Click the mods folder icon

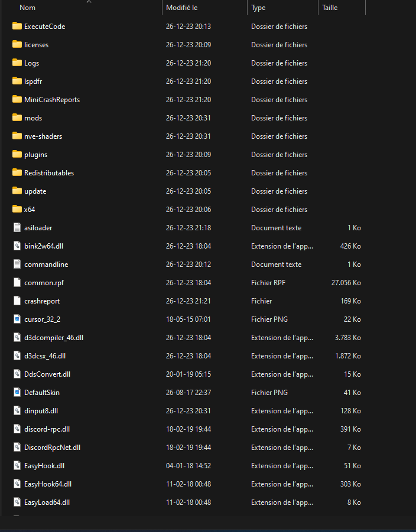pos(17,118)
